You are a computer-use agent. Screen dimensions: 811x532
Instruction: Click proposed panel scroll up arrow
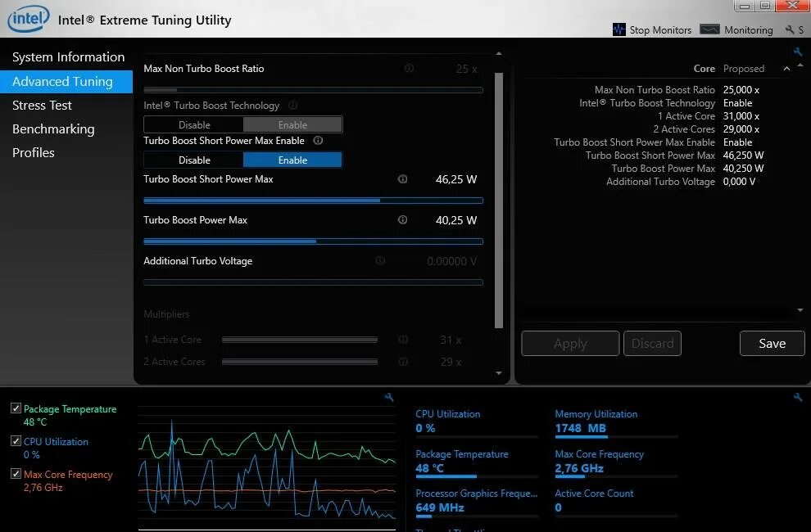(x=800, y=65)
